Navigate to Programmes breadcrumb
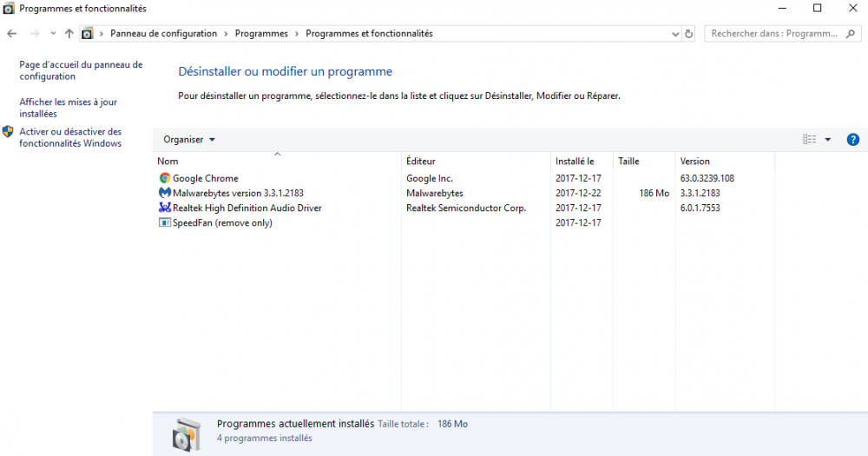This screenshot has width=868, height=456. pos(261,34)
